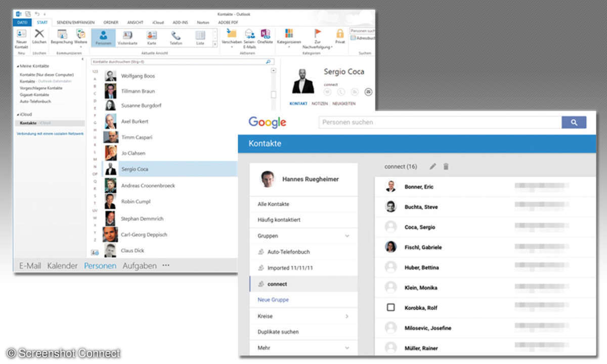The width and height of the screenshot is (607, 364).
Task: Click the trash icon next to connect (16)
Action: tap(446, 166)
